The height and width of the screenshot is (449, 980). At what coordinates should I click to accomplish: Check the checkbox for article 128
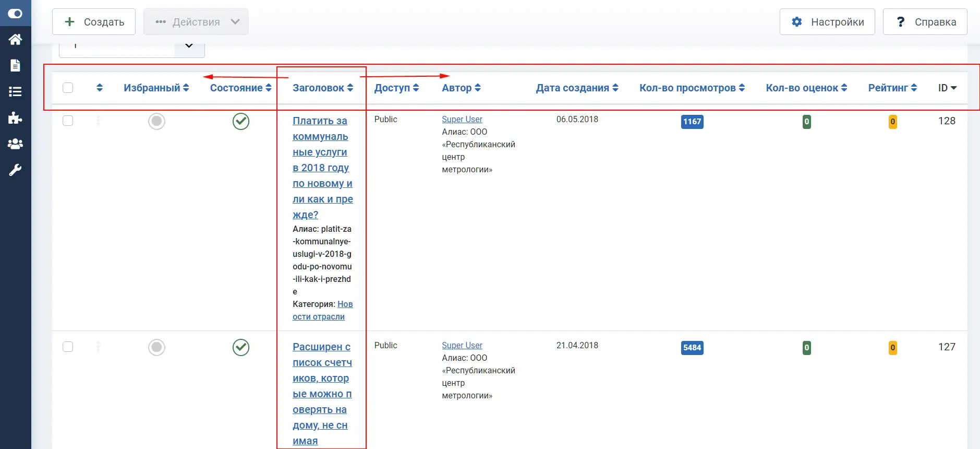pos(68,121)
